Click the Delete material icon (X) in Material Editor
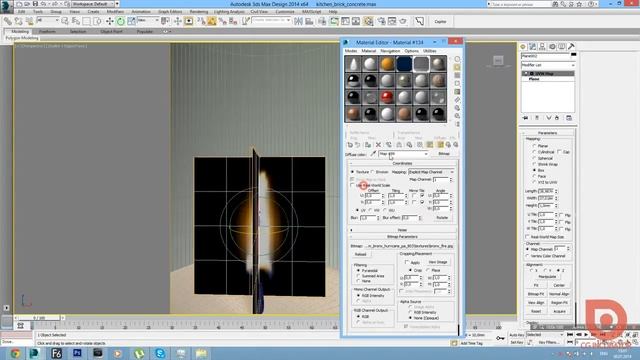Image resolution: width=640 pixels, height=360 pixels. tap(378, 145)
